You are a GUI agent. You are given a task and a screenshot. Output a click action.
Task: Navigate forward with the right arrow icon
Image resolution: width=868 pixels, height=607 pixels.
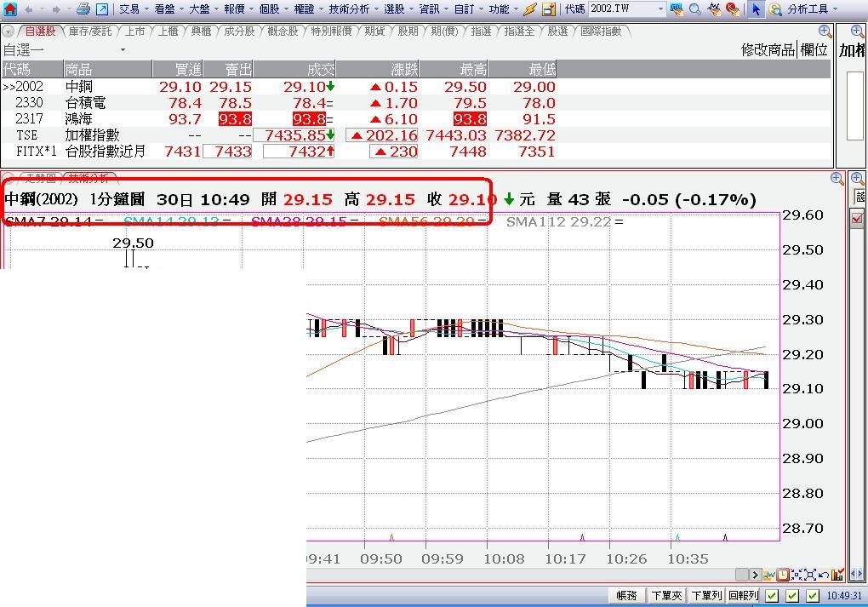[55, 9]
